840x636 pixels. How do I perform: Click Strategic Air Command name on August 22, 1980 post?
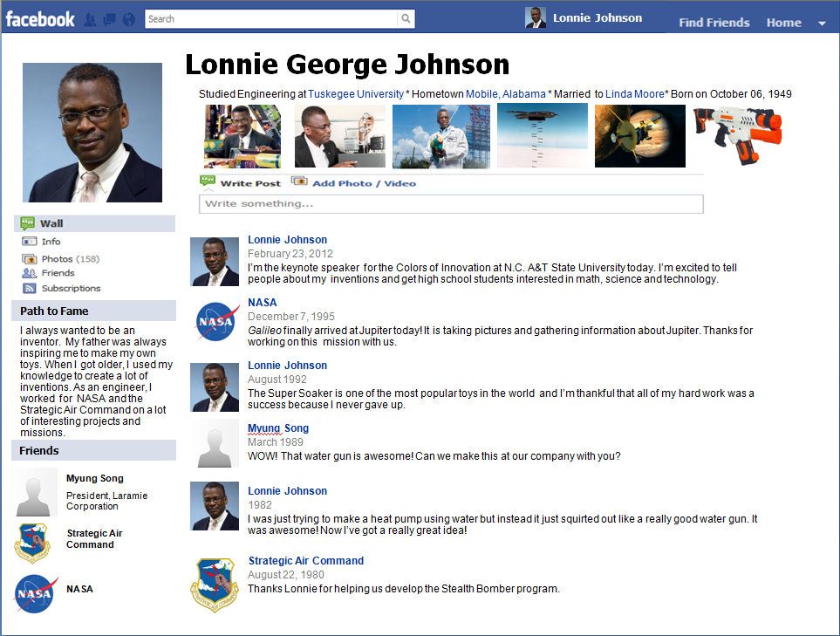pyautogui.click(x=306, y=560)
